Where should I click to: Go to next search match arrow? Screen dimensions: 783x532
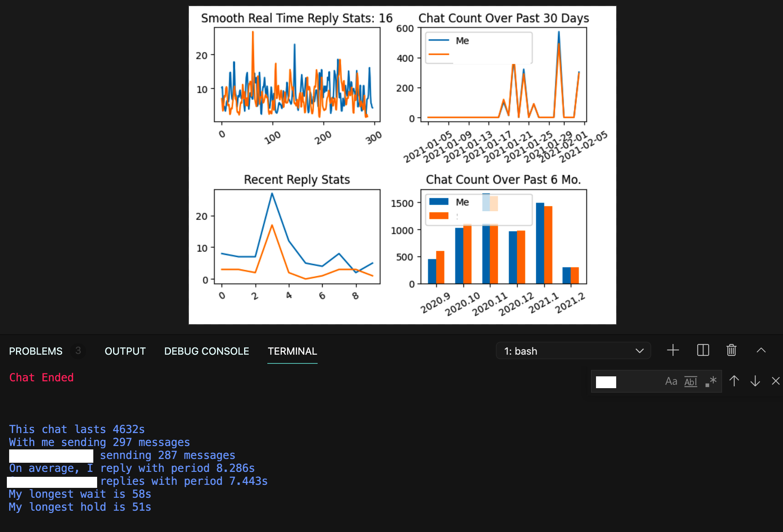pos(755,381)
